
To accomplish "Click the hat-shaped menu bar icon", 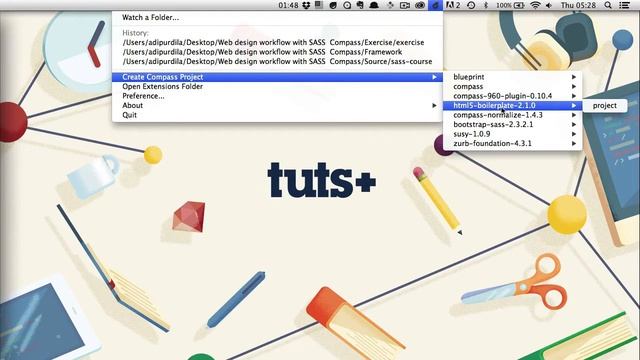I will (x=374, y=5).
